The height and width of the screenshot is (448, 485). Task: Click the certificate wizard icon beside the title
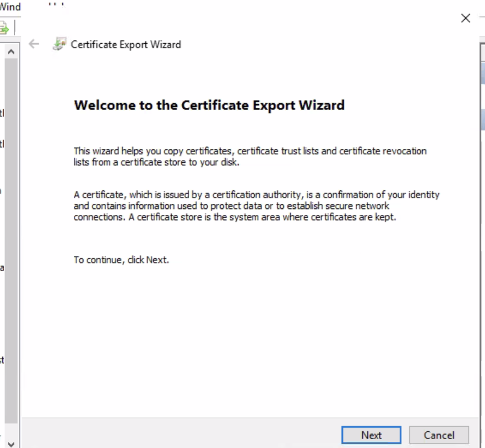tap(59, 44)
